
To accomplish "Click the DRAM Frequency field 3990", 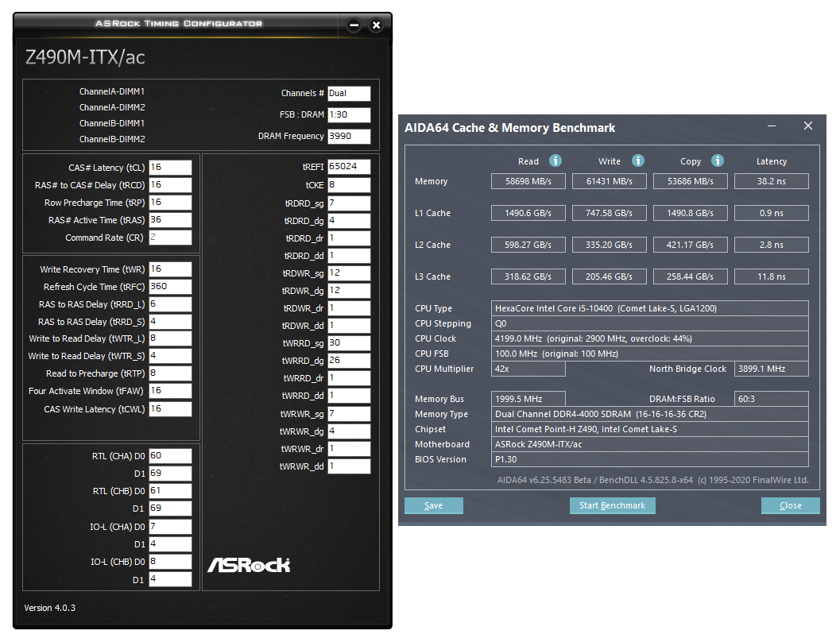I will (x=349, y=136).
